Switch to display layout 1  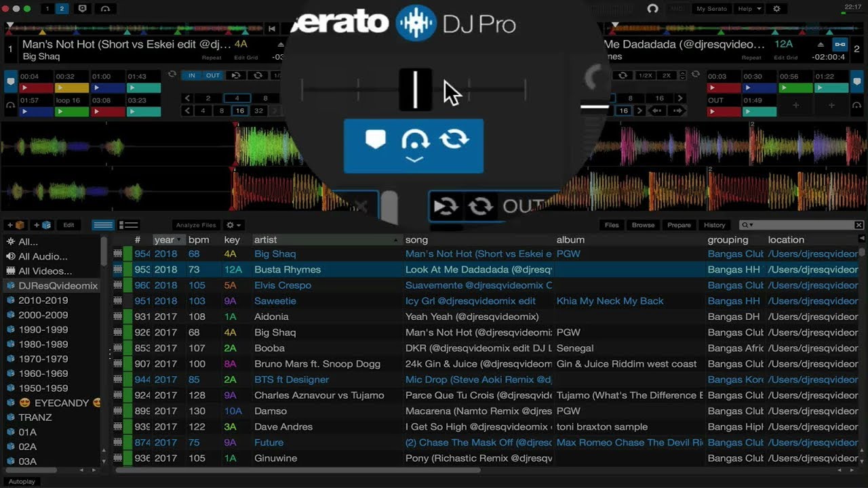point(47,9)
